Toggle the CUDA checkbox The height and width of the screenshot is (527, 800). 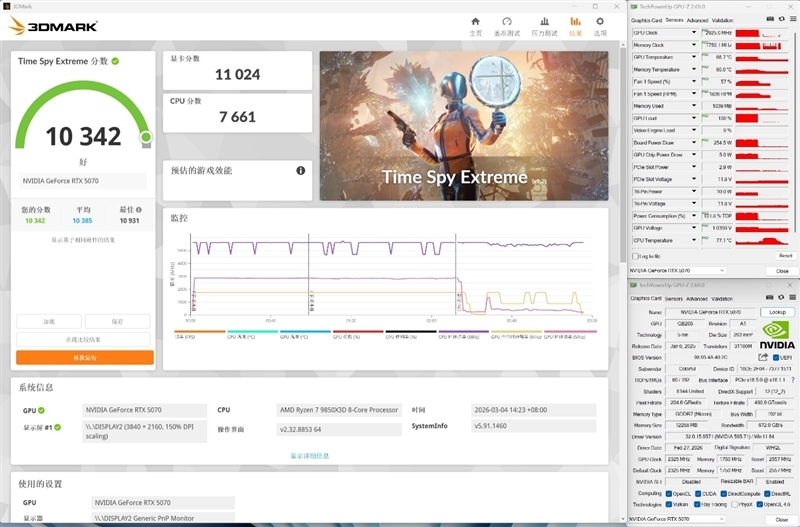tap(697, 494)
